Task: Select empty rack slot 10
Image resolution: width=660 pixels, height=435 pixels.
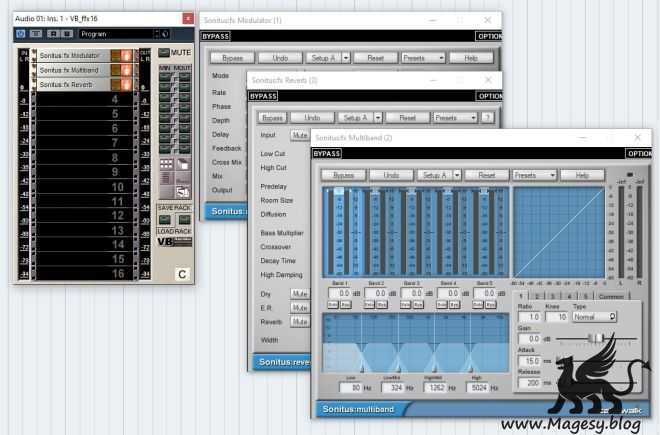Action: [x=84, y=187]
